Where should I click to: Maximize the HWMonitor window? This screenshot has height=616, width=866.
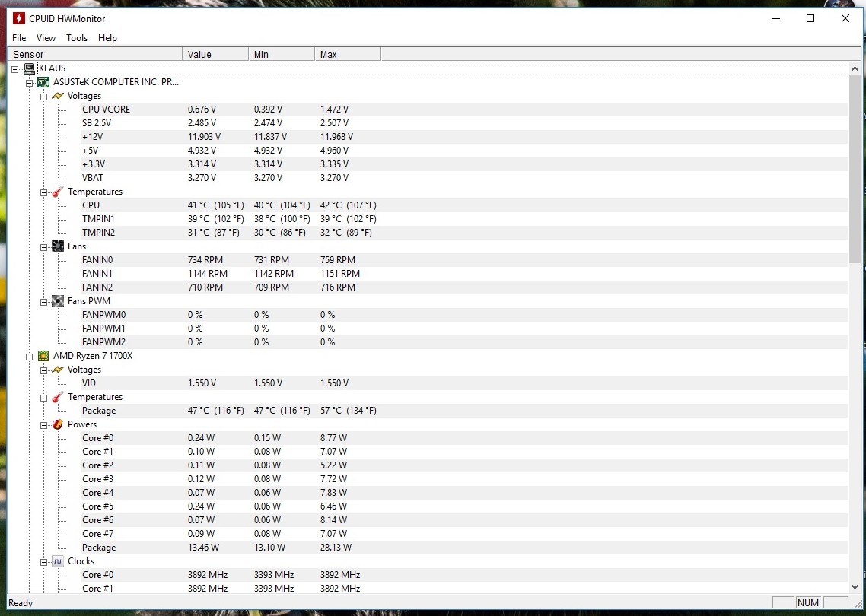(x=810, y=18)
